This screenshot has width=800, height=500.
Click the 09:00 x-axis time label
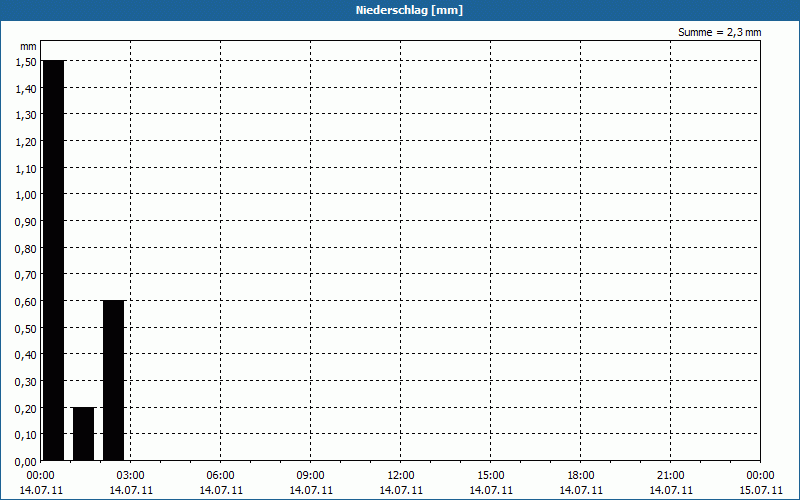[311, 476]
